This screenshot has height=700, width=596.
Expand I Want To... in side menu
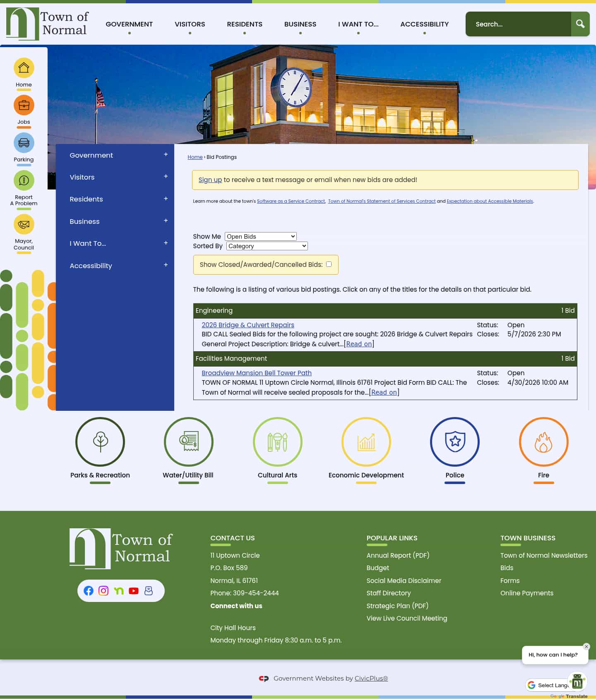(x=166, y=243)
